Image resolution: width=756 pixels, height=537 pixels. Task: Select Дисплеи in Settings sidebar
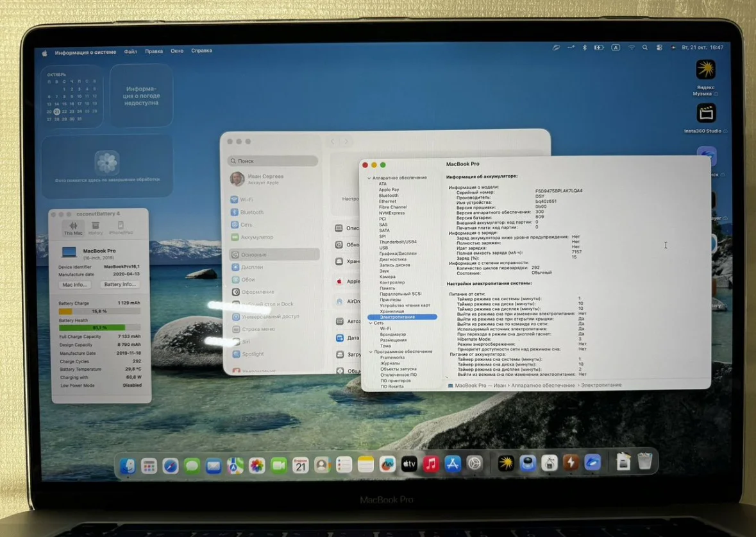(x=273, y=267)
